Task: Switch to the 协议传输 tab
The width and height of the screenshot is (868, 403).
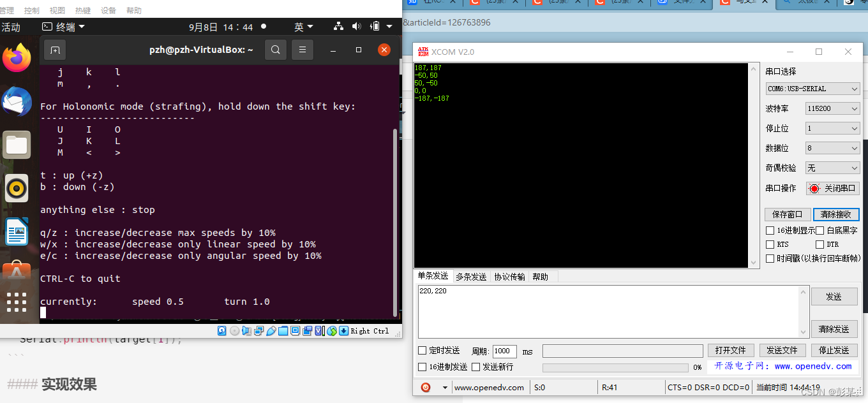Action: click(x=510, y=277)
